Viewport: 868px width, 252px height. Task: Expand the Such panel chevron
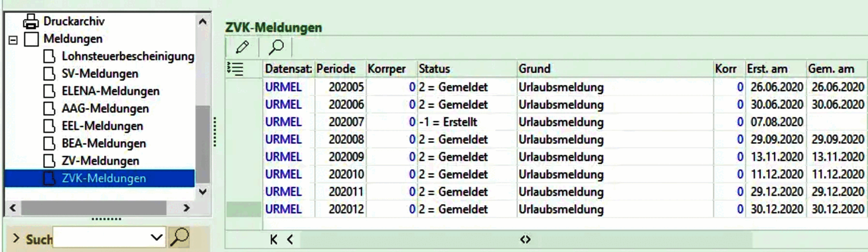tap(16, 238)
